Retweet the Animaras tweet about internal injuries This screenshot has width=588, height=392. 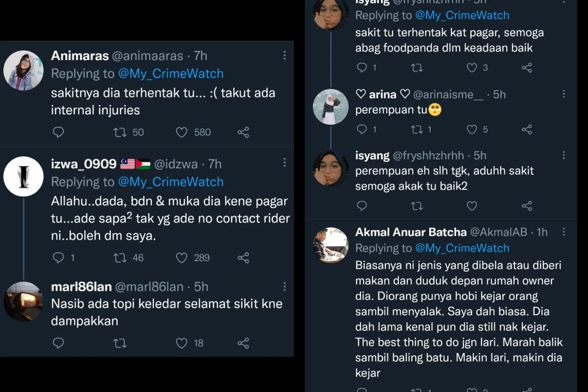click(x=119, y=132)
